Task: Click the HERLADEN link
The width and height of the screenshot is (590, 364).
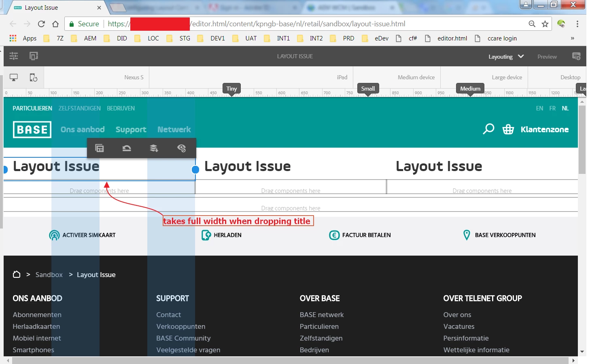Action: click(221, 235)
